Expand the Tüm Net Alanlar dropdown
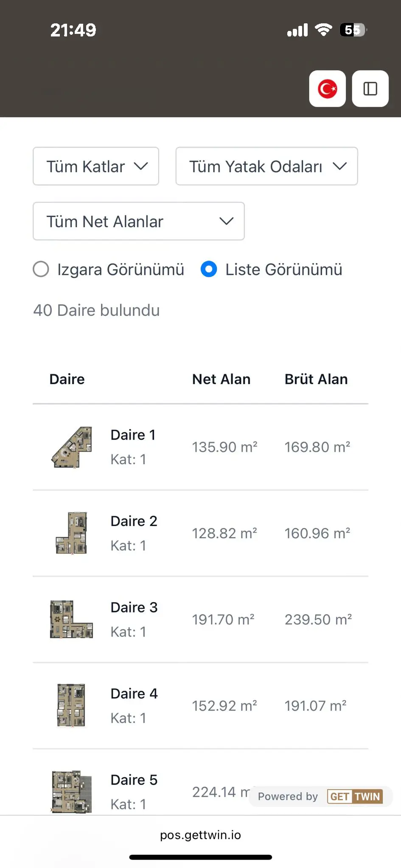The height and width of the screenshot is (868, 401). [x=138, y=221]
